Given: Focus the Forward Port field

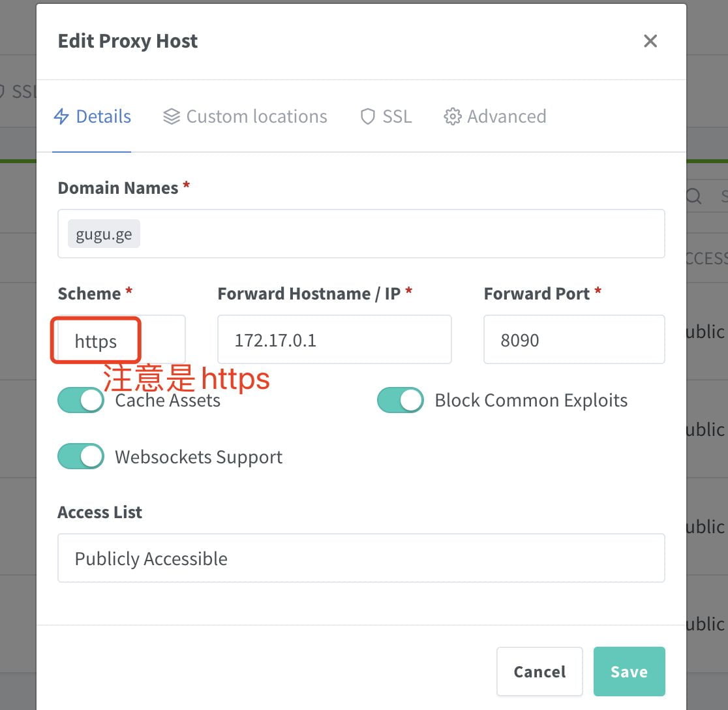Looking at the screenshot, I should pos(573,340).
